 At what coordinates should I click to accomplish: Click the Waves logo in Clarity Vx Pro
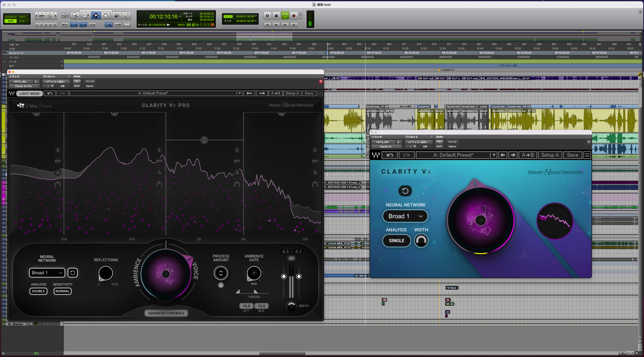(12, 93)
